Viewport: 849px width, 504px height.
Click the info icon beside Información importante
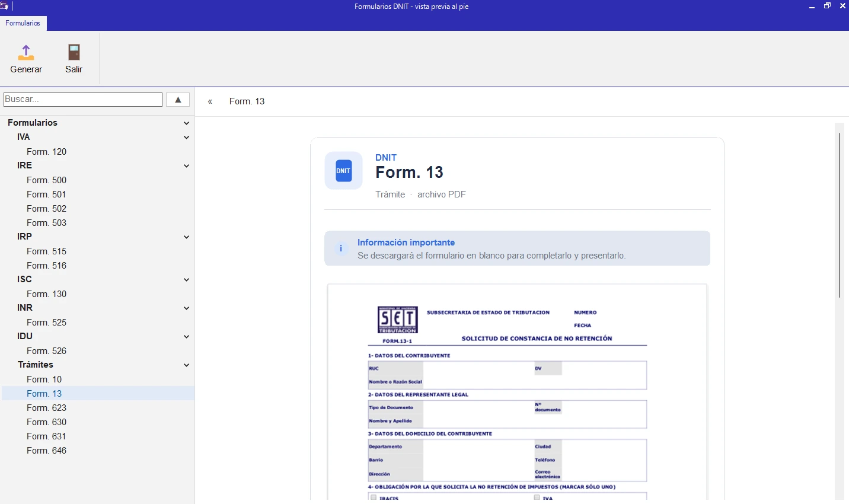click(x=341, y=248)
